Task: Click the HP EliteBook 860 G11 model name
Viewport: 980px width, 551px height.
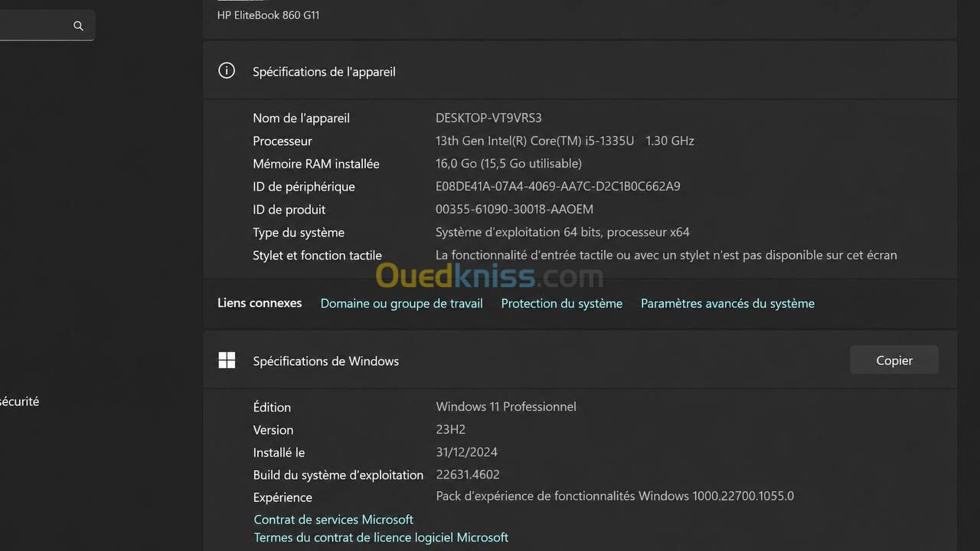Action: [x=268, y=15]
